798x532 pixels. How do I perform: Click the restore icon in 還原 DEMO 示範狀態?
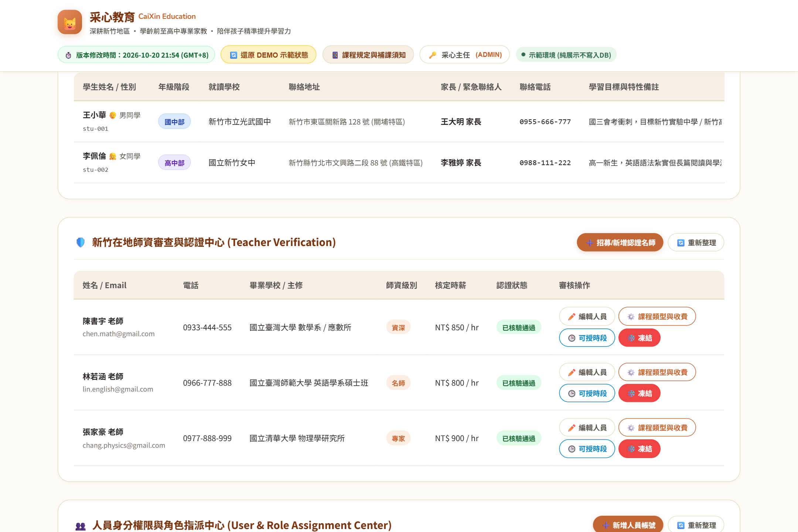point(233,55)
